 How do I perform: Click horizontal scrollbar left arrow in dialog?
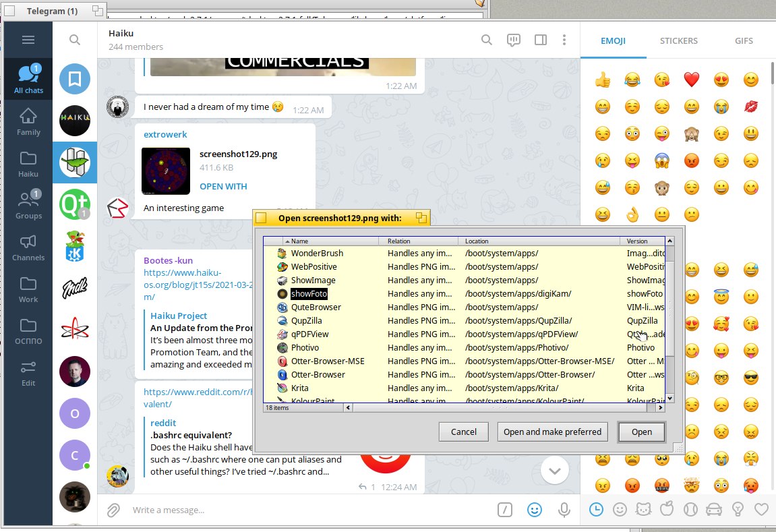(348, 408)
